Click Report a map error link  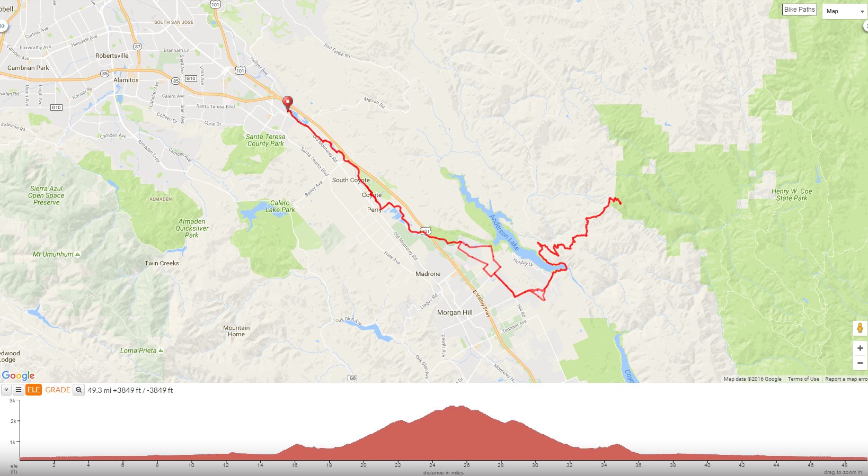(x=846, y=379)
